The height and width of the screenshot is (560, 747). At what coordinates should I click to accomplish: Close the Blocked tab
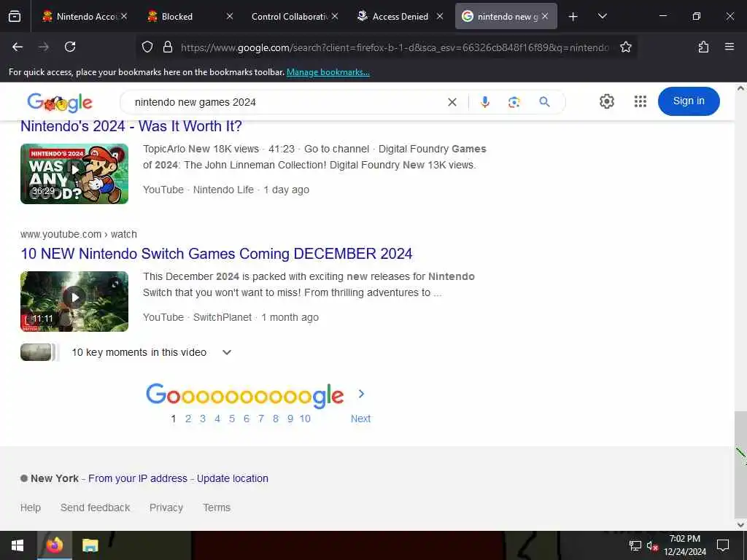click(x=230, y=16)
